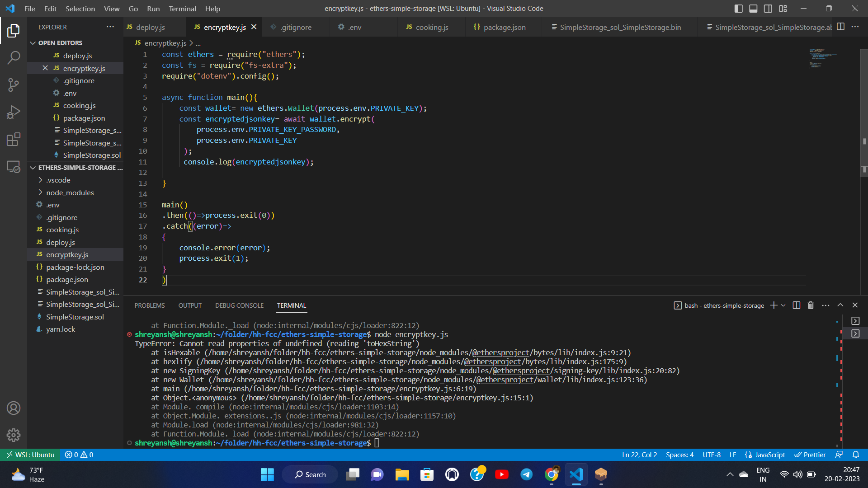Viewport: 868px width, 488px height.
Task: Open the Source Control view
Action: point(14,84)
